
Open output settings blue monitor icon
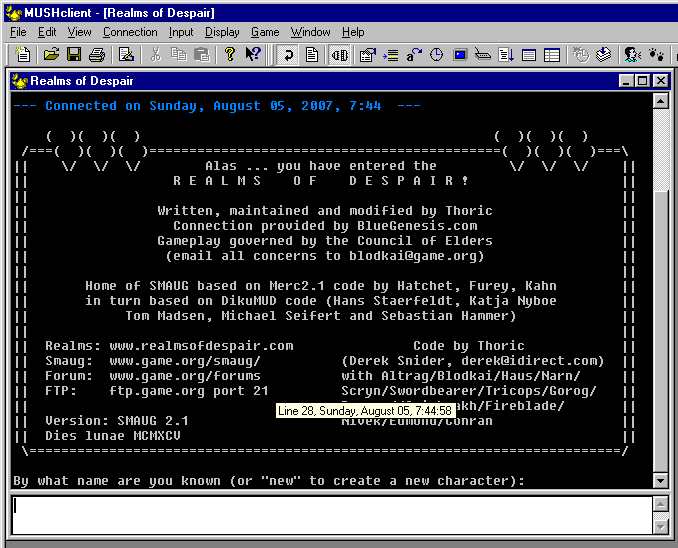(x=460, y=55)
